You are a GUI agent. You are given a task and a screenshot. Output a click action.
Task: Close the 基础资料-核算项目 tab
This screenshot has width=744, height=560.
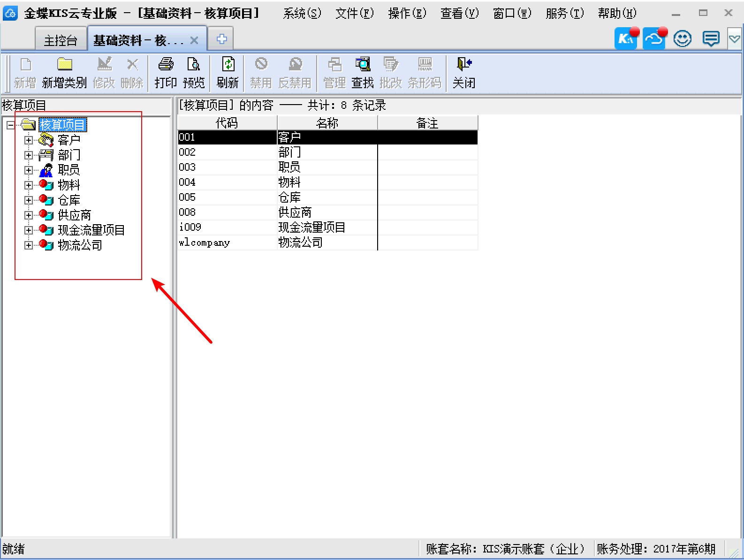pos(194,41)
